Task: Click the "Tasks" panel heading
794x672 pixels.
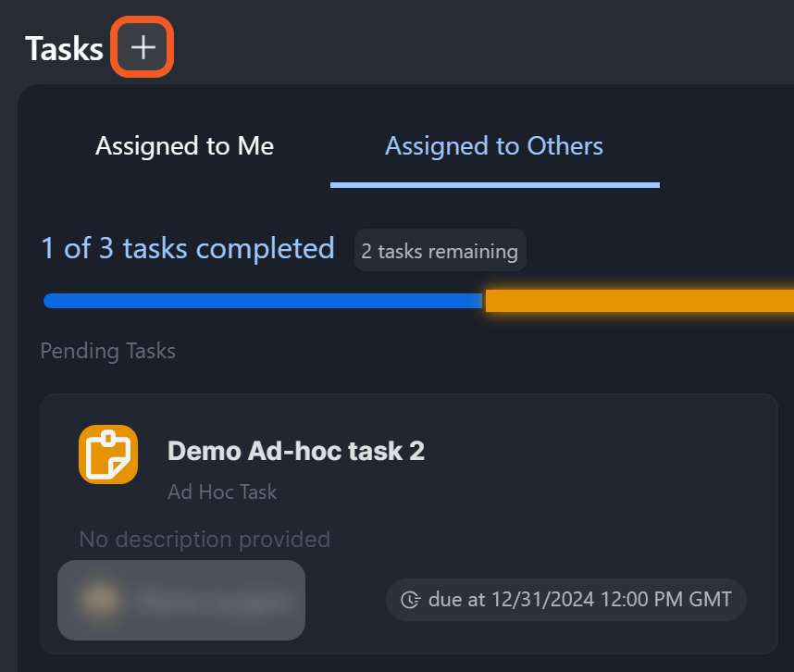Action: coord(64,48)
